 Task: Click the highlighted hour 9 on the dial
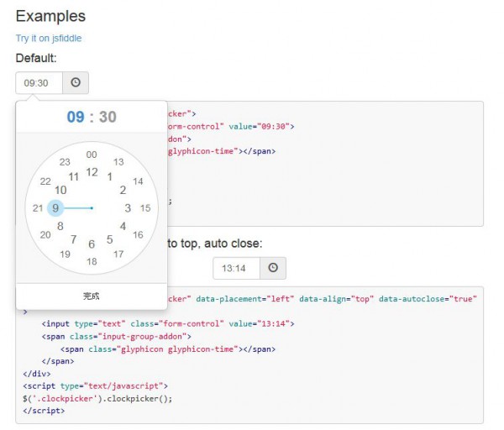pyautogui.click(x=55, y=208)
